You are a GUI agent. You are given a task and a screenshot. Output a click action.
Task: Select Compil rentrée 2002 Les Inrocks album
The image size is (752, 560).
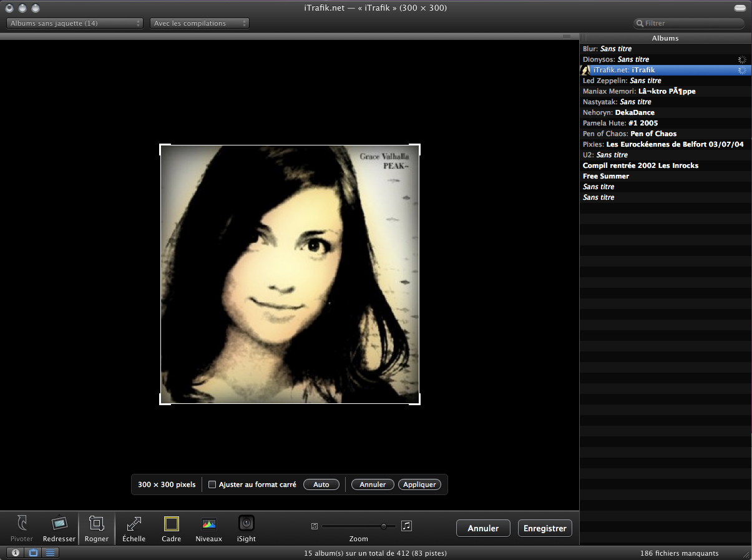tap(665, 165)
